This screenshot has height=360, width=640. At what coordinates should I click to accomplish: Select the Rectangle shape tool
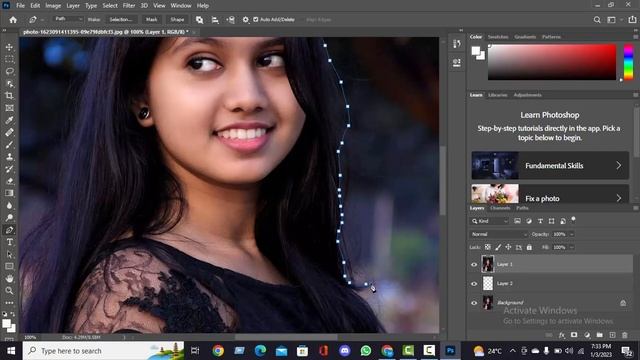click(9, 266)
